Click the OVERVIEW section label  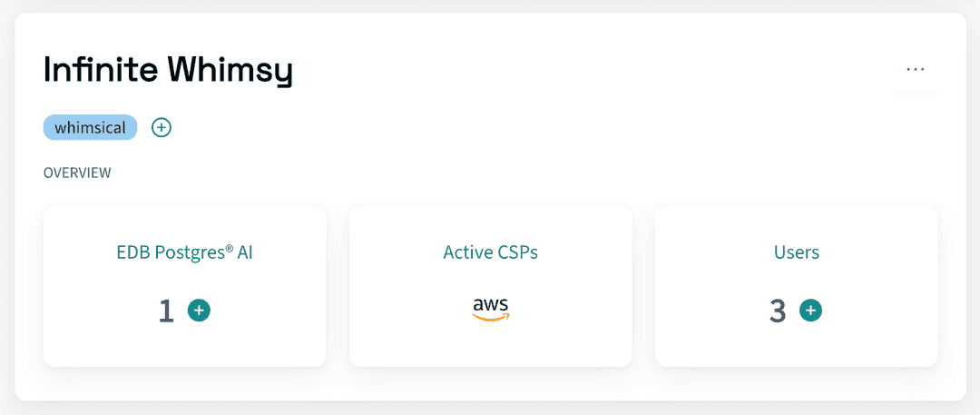(77, 173)
